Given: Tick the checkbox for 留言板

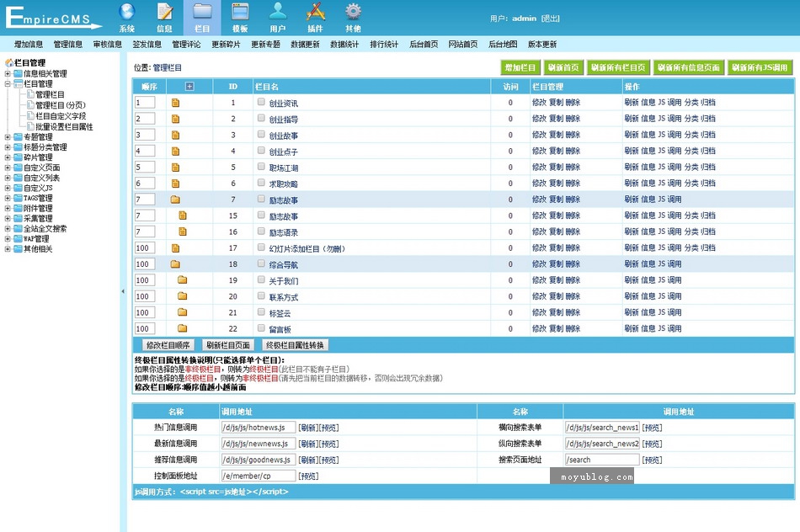Looking at the screenshot, I should 261,328.
